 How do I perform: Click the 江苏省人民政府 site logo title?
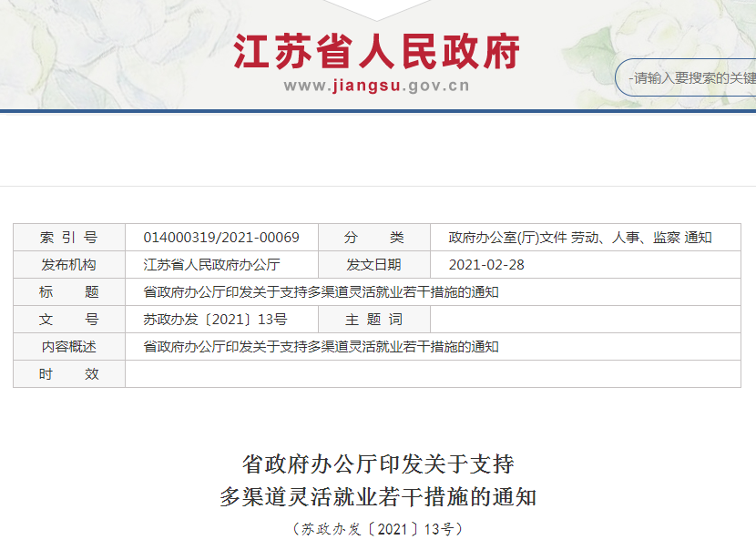click(x=376, y=52)
